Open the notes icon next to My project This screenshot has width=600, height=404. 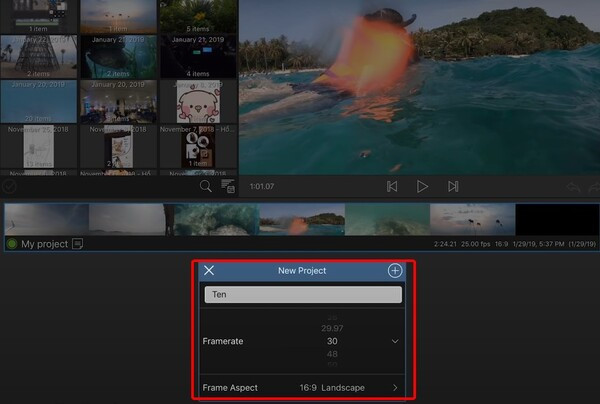click(78, 244)
